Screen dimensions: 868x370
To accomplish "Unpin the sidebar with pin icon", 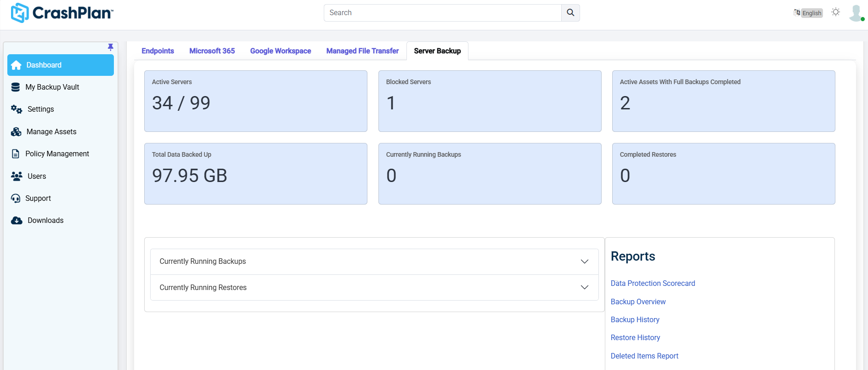I will pyautogui.click(x=110, y=47).
